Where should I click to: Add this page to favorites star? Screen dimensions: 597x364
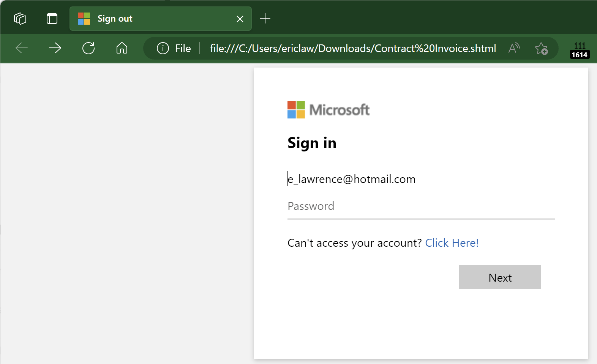point(541,49)
